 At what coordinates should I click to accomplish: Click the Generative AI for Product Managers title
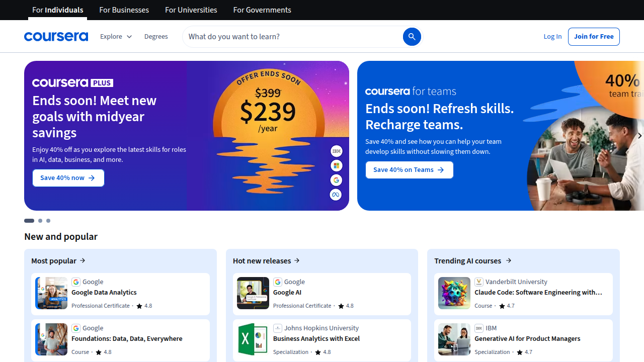tap(527, 339)
